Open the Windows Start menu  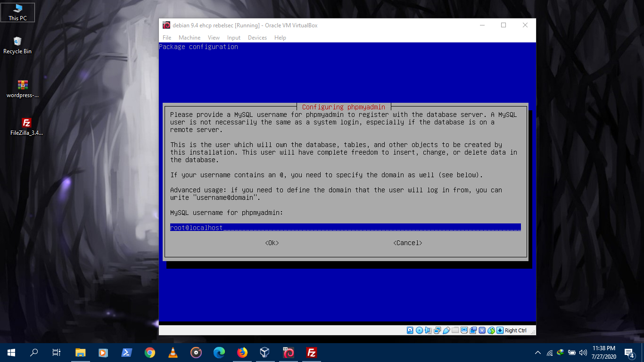[x=11, y=353]
